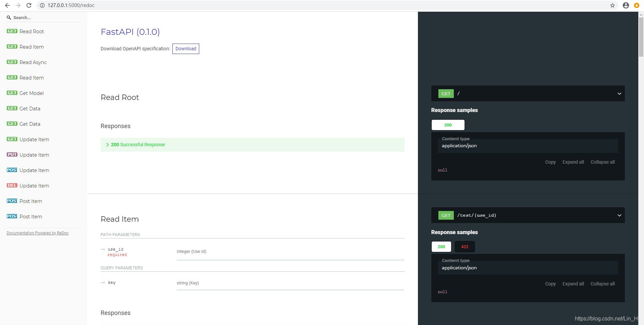Open Get Model in the sidebar
The image size is (644, 325).
click(x=25, y=93)
